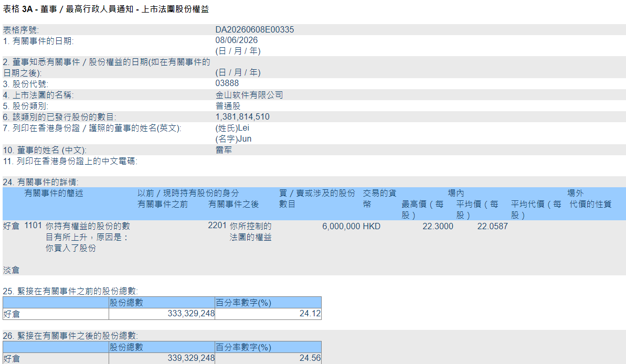Click column header 有關事件的簡述
The height and width of the screenshot is (364, 626).
click(54, 193)
